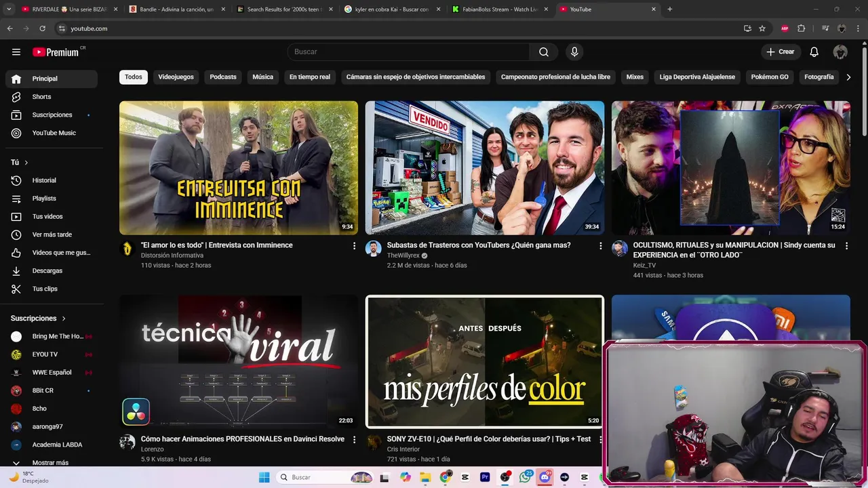Open the Windows Start menu
Image resolution: width=868 pixels, height=488 pixels.
tap(264, 477)
